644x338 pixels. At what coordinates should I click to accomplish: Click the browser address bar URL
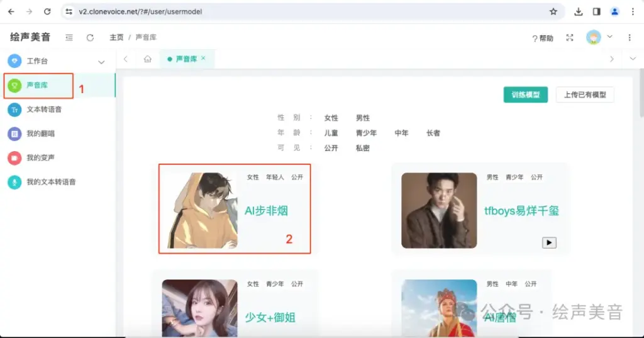(x=140, y=11)
